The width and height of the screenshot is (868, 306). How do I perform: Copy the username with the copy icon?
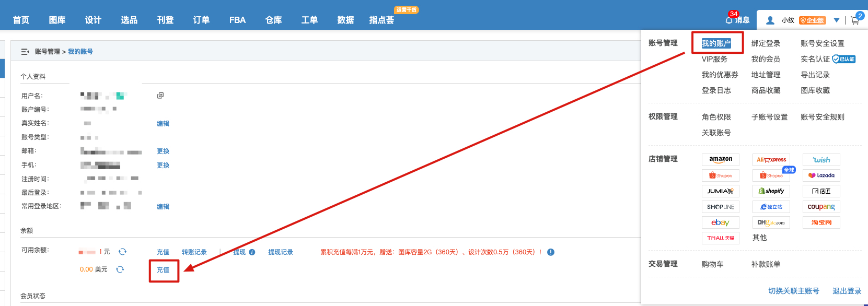tap(160, 96)
